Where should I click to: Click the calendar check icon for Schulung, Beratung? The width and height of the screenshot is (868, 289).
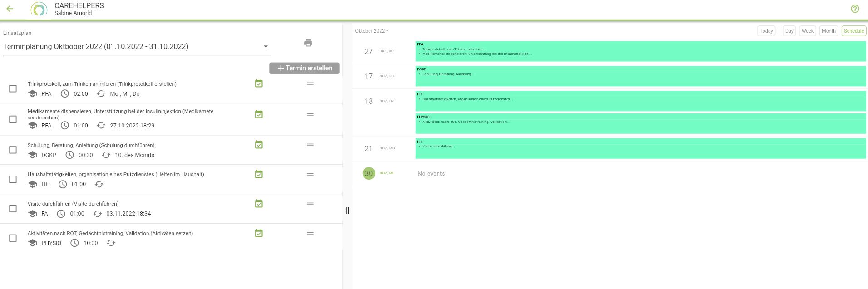coord(259,145)
